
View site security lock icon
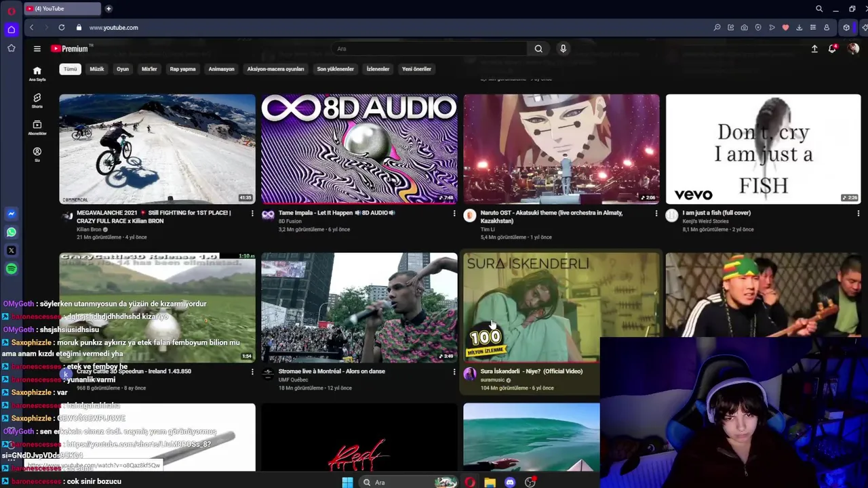79,28
